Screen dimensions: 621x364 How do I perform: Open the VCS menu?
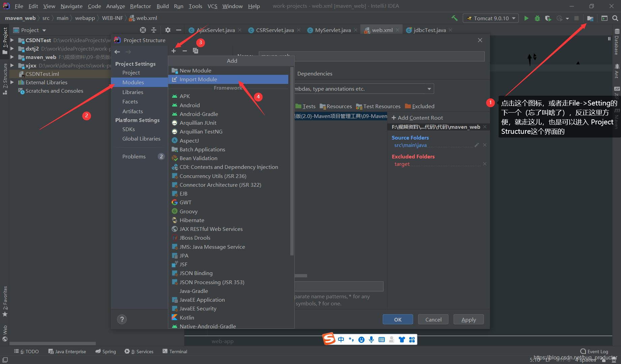coord(212,6)
